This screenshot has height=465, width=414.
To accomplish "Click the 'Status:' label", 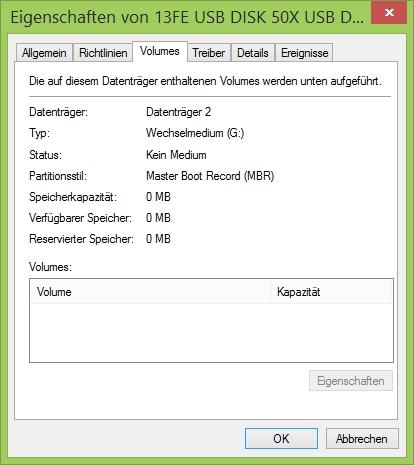I will 45,155.
